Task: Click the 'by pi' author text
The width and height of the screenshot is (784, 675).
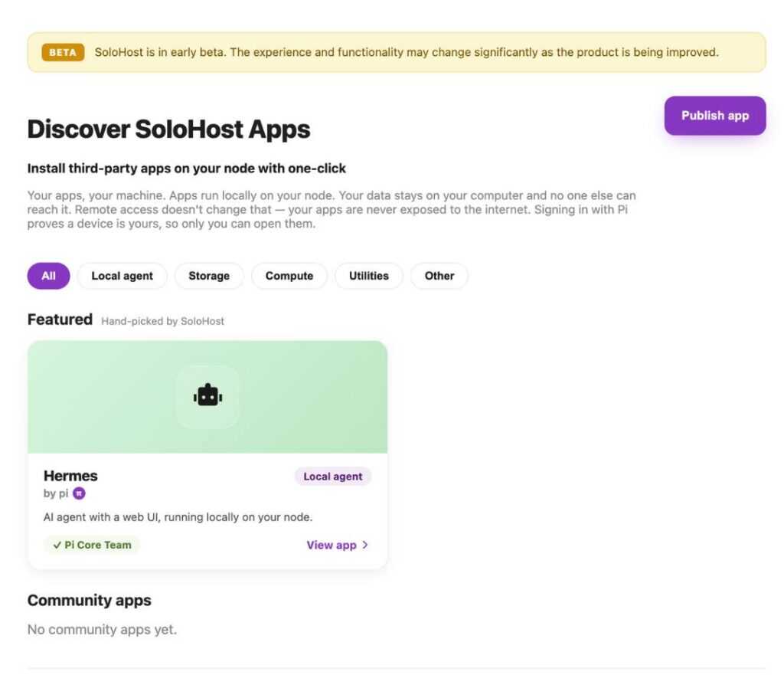Action: [55, 493]
